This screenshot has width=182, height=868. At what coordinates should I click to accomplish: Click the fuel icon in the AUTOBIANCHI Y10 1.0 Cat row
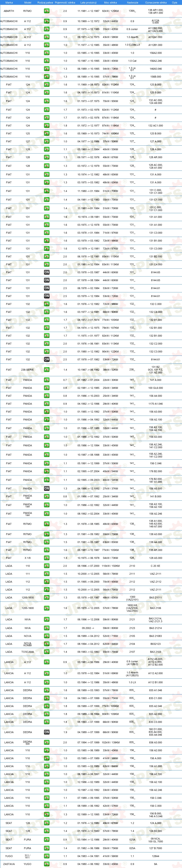46,61
